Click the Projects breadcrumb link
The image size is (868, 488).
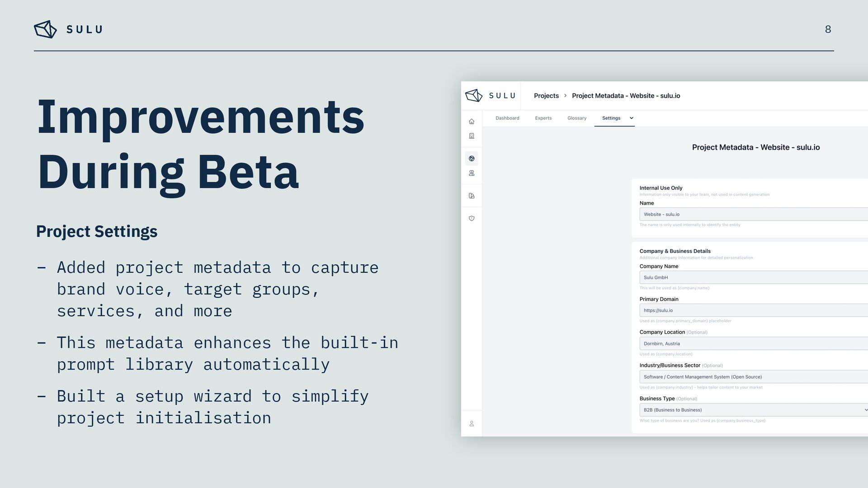pyautogui.click(x=546, y=96)
